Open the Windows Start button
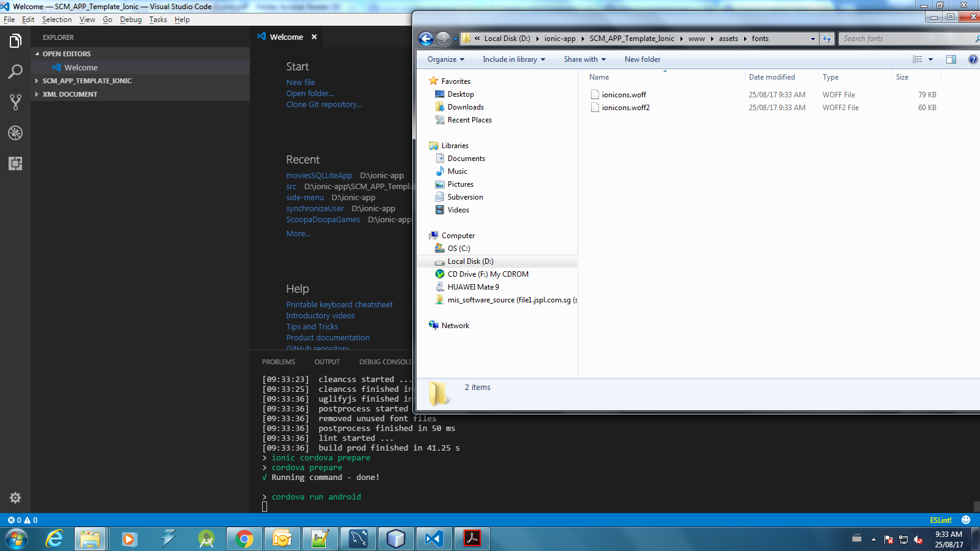The height and width of the screenshot is (551, 980). point(17,539)
